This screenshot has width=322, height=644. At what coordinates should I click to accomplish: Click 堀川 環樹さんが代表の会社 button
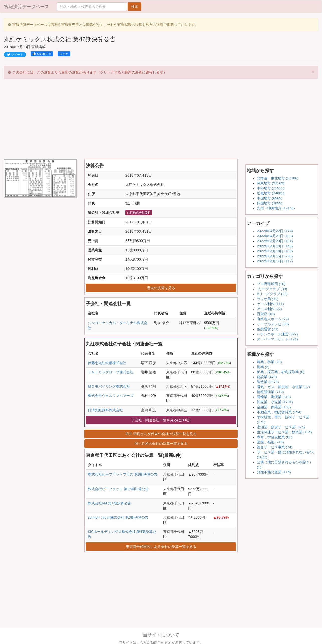coord(161,434)
